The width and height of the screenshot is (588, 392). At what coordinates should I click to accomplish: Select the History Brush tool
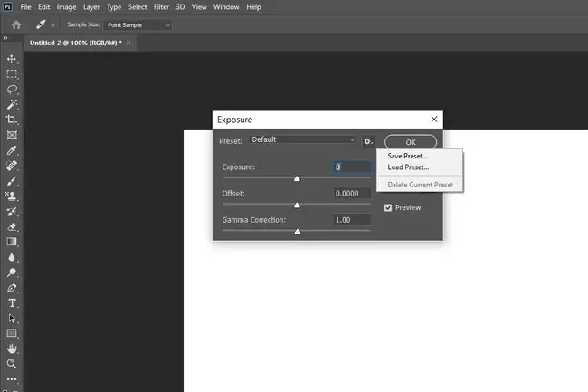tap(12, 211)
